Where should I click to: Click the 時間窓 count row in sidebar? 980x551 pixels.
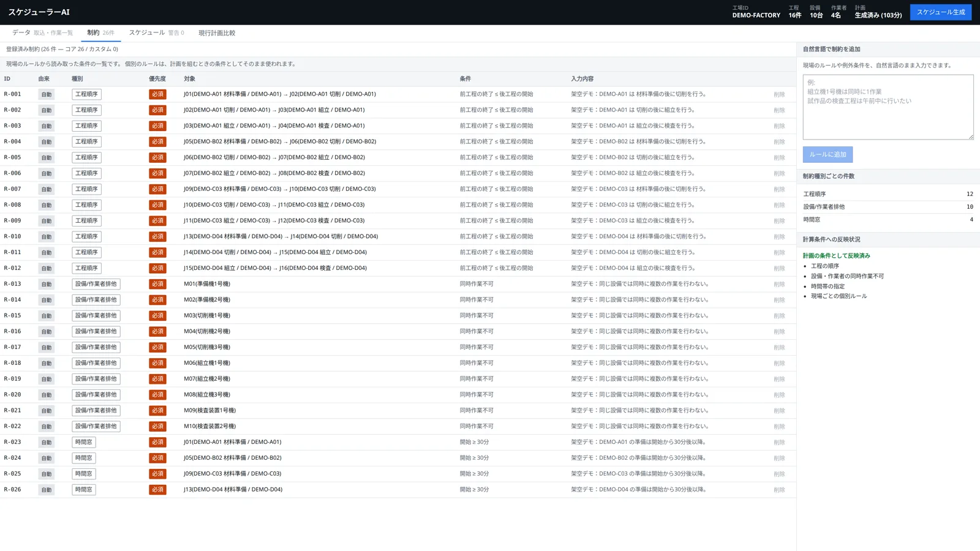[888, 220]
